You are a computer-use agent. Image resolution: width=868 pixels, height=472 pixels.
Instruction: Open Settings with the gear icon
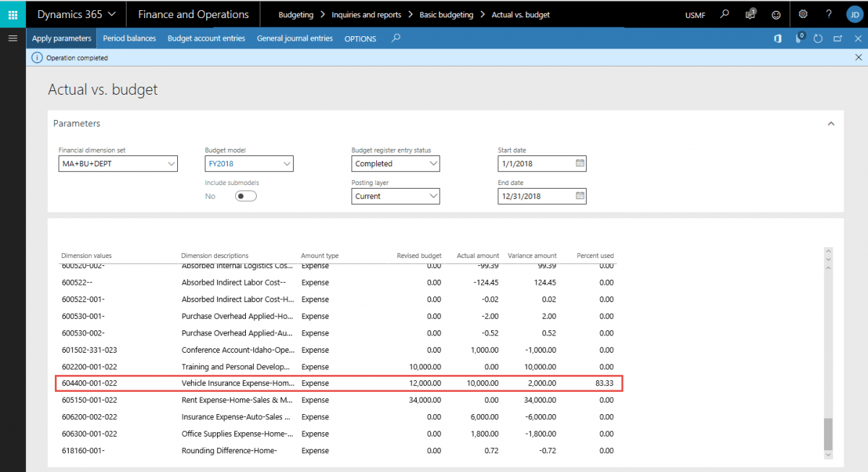click(803, 14)
